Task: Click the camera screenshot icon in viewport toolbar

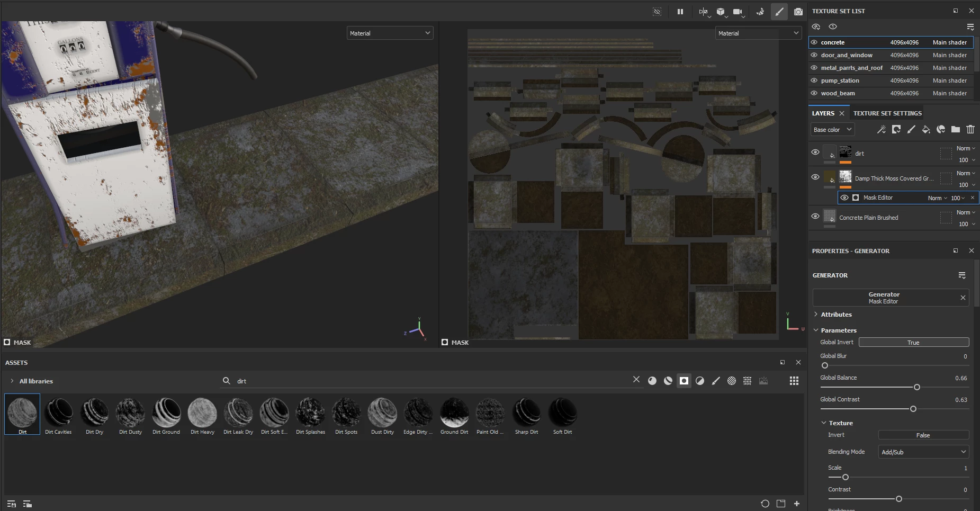Action: pyautogui.click(x=798, y=12)
